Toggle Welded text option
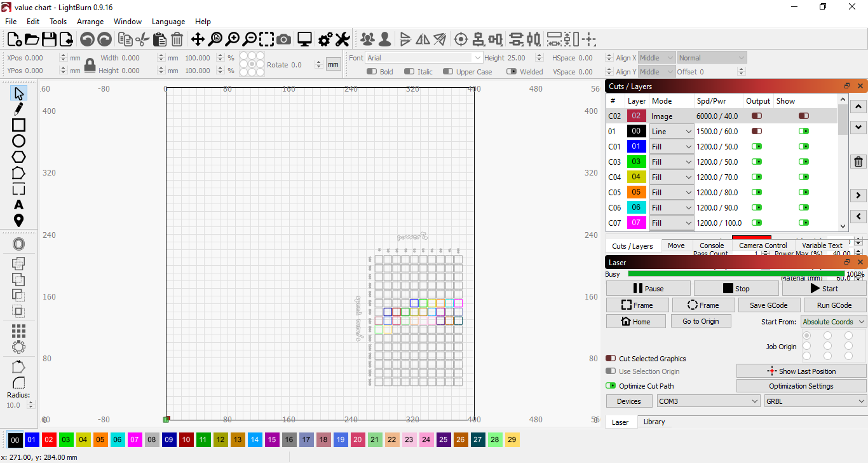This screenshot has height=463, width=868. (x=512, y=72)
